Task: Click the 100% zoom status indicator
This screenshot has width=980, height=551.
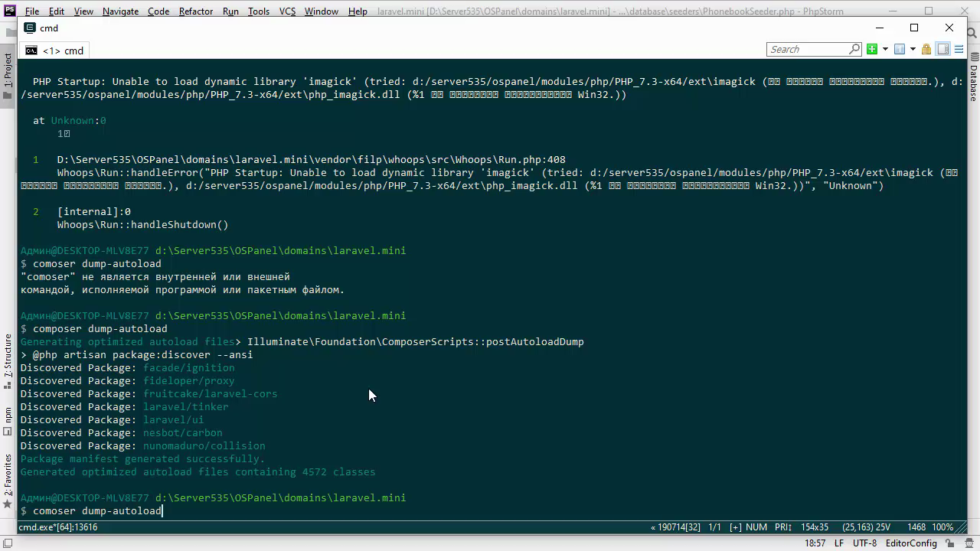Action: (942, 527)
